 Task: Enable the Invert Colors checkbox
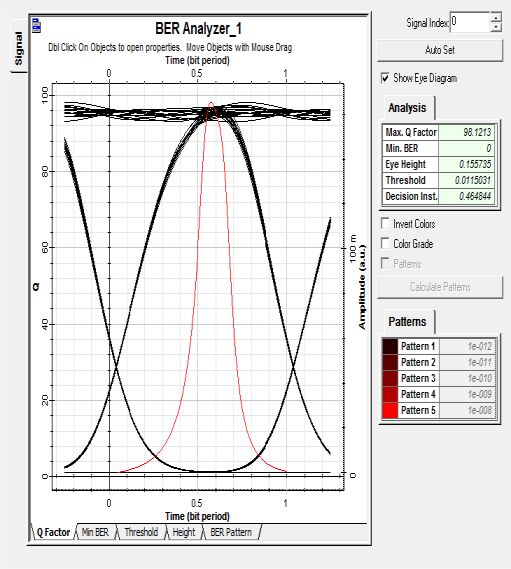(x=385, y=223)
